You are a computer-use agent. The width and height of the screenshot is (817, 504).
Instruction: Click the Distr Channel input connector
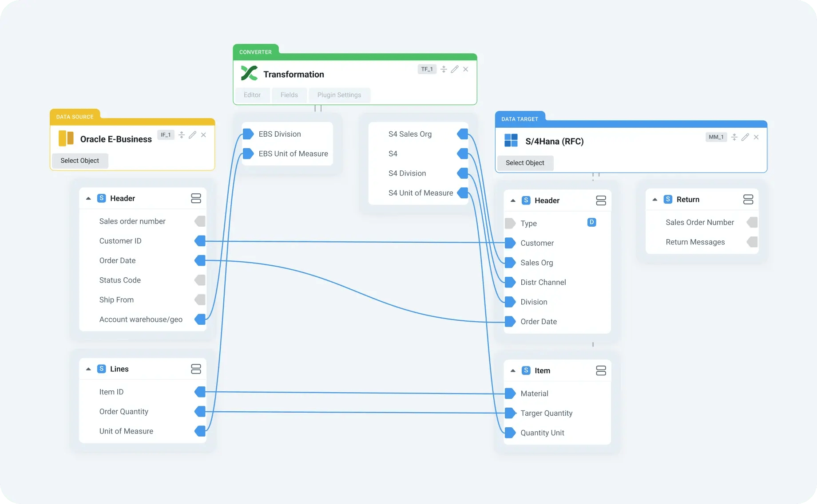510,282
